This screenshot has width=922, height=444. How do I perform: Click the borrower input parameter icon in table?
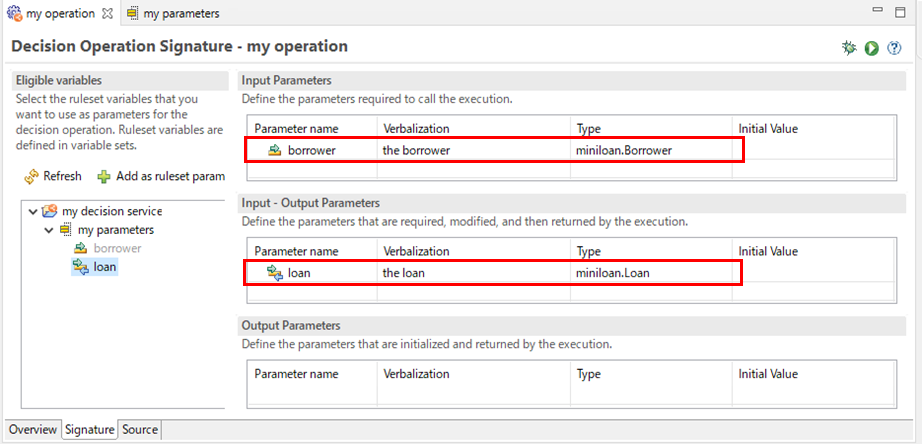pyautogui.click(x=275, y=151)
